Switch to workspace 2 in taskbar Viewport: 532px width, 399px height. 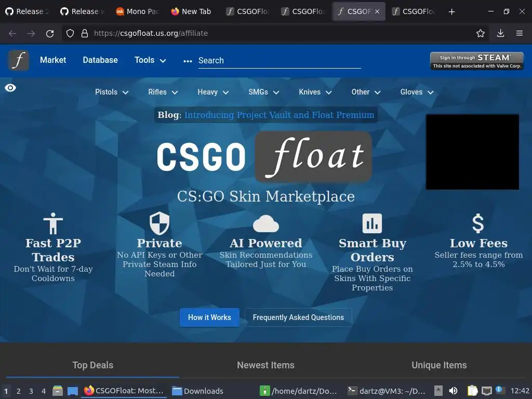coord(19,391)
